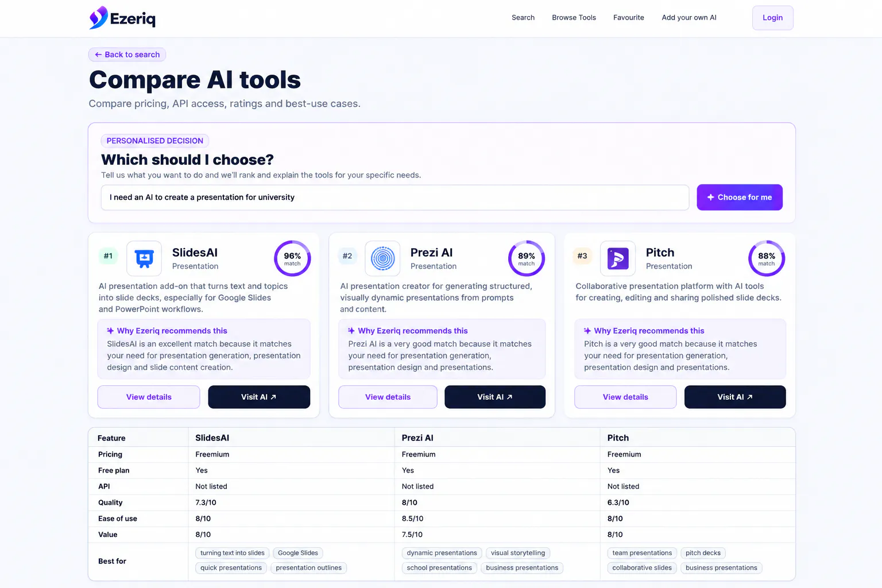882x588 pixels.
Task: Select the 'Google Slides' tag
Action: point(298,553)
